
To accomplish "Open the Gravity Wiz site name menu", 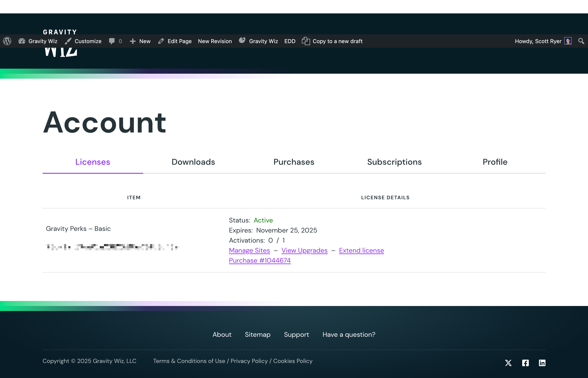I will click(x=43, y=41).
